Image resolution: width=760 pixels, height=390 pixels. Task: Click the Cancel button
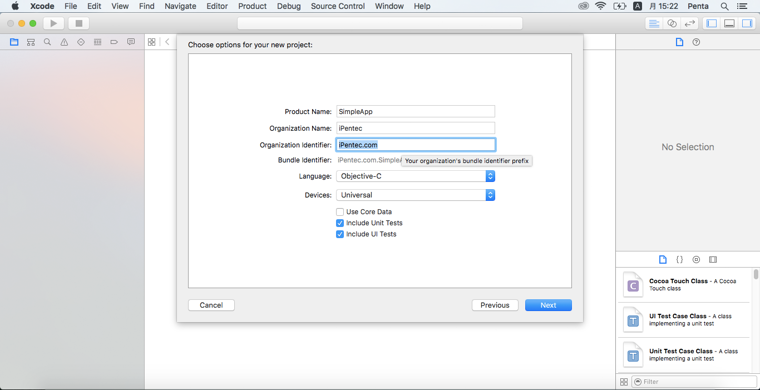(211, 305)
